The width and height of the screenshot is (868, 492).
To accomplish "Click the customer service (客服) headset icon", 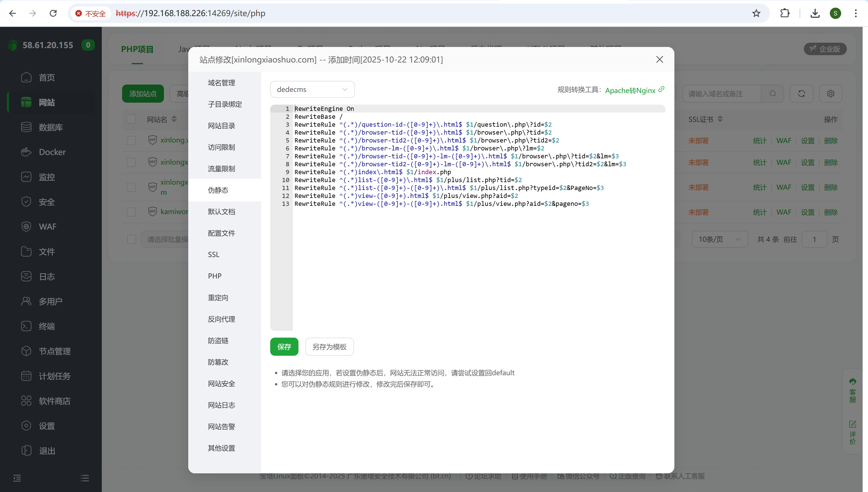I will coord(852,382).
